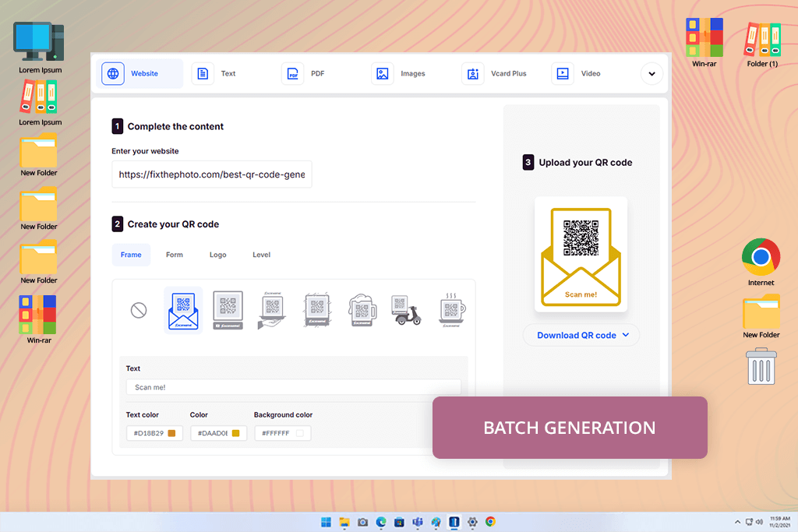Click the website URL input field
798x532 pixels.
(x=212, y=174)
